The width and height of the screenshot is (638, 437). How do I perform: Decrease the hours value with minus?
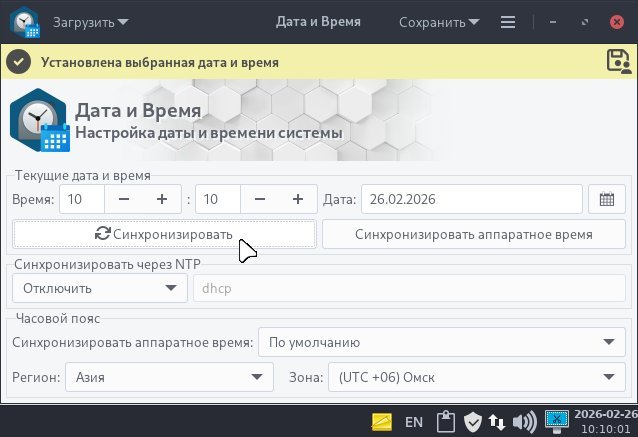coord(124,199)
